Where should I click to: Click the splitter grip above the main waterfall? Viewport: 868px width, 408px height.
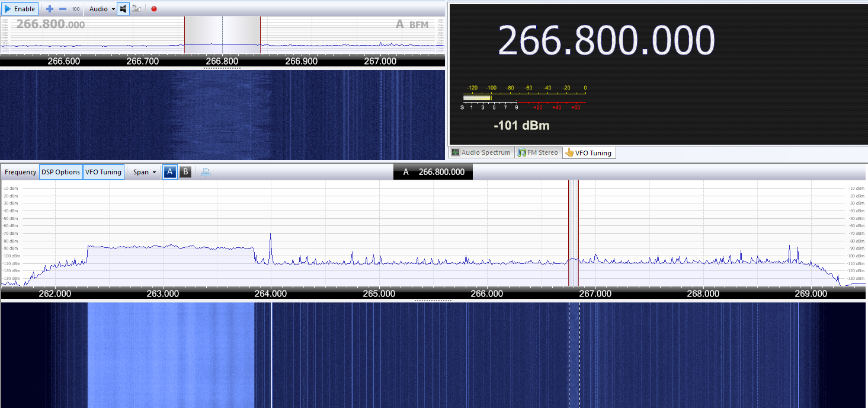click(x=433, y=301)
